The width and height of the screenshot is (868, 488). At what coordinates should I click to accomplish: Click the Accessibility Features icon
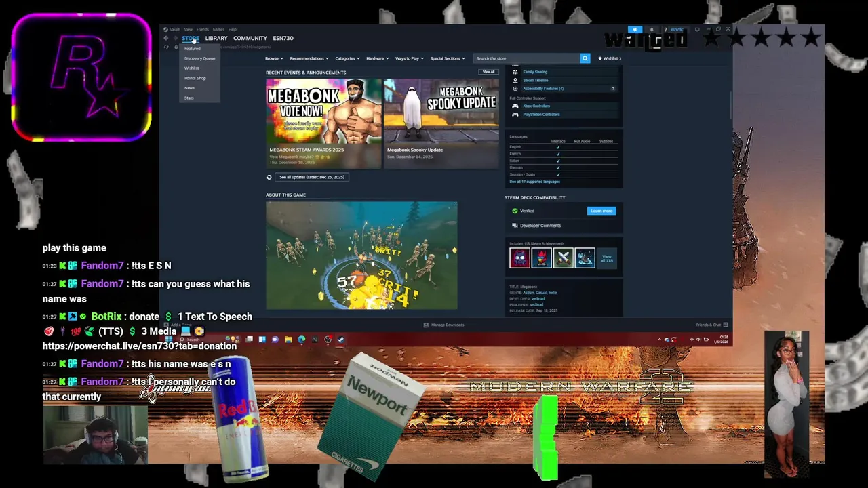coord(515,88)
